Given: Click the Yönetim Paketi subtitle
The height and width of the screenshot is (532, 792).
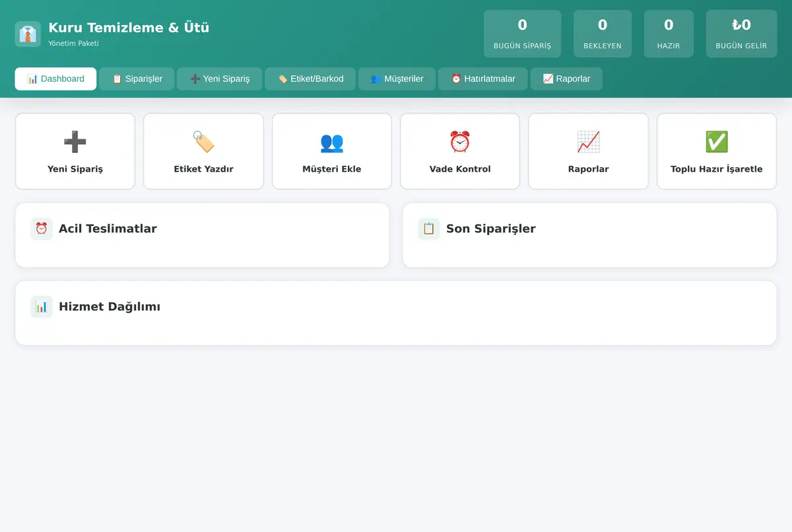Looking at the screenshot, I should [x=73, y=44].
